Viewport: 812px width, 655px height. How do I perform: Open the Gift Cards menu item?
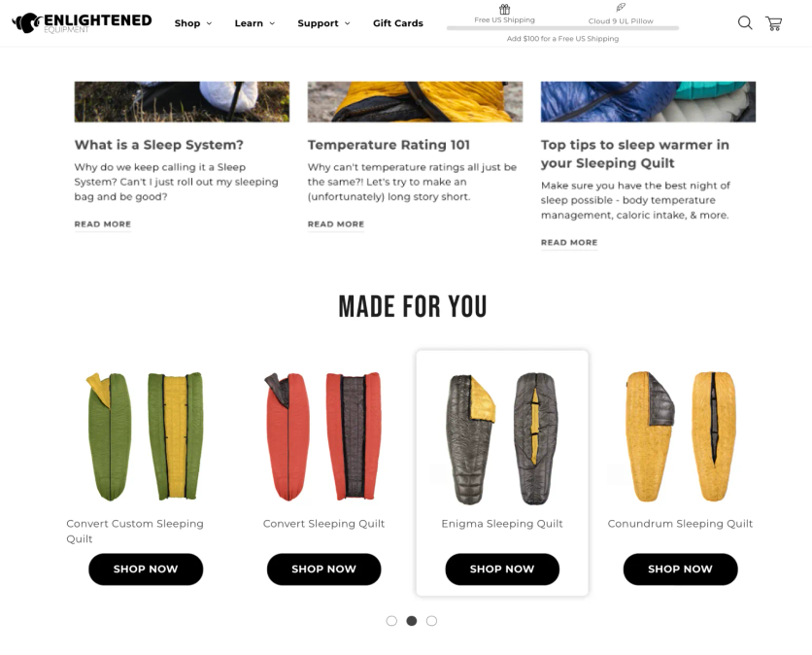[x=397, y=23]
